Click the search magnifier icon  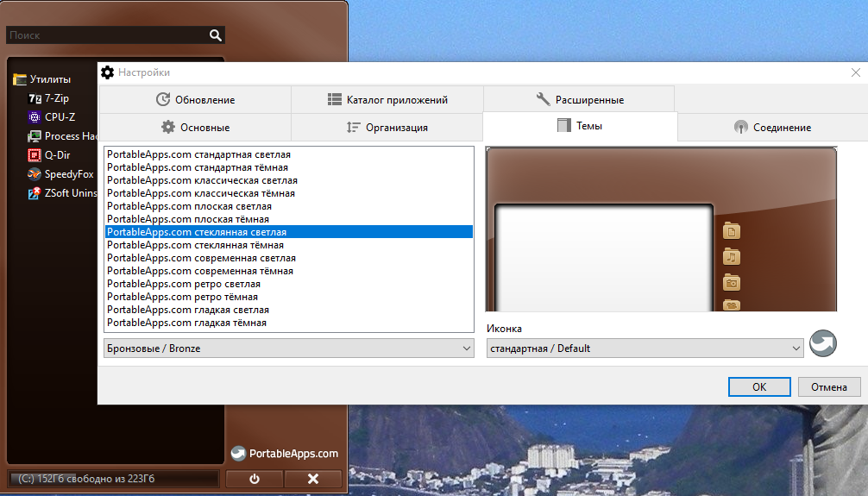pyautogui.click(x=216, y=35)
